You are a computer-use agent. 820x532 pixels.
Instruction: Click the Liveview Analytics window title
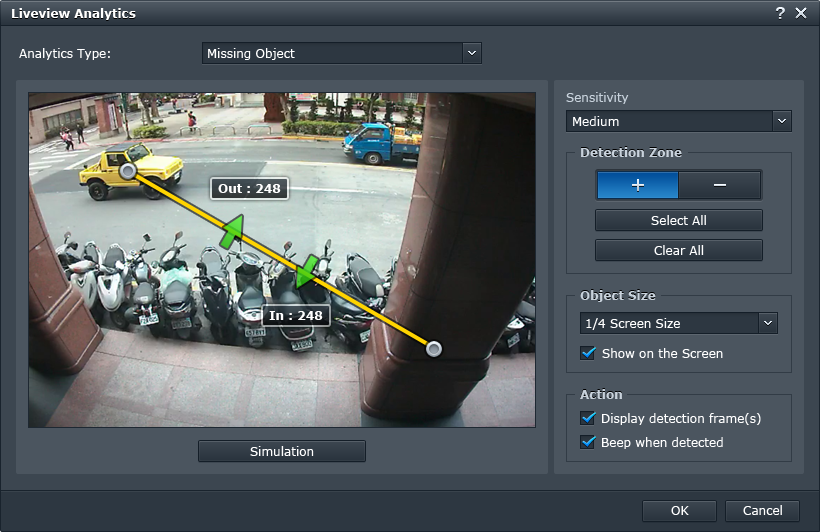coord(73,14)
